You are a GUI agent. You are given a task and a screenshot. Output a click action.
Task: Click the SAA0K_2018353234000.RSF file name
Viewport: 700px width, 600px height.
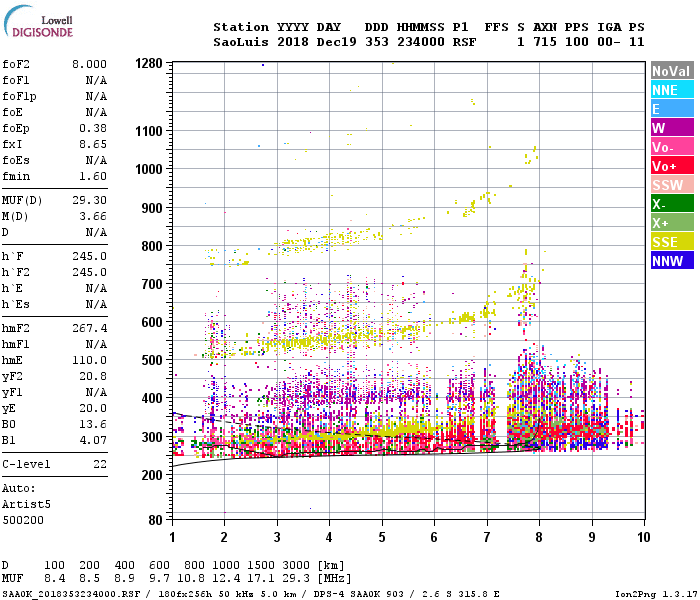(x=71, y=594)
